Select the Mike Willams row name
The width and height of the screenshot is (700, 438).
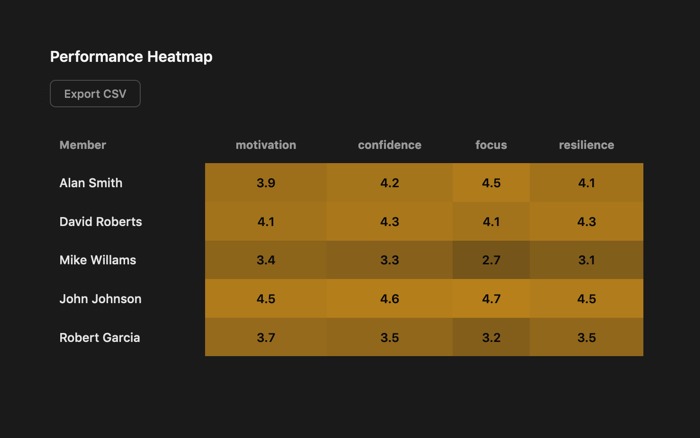[97, 260]
